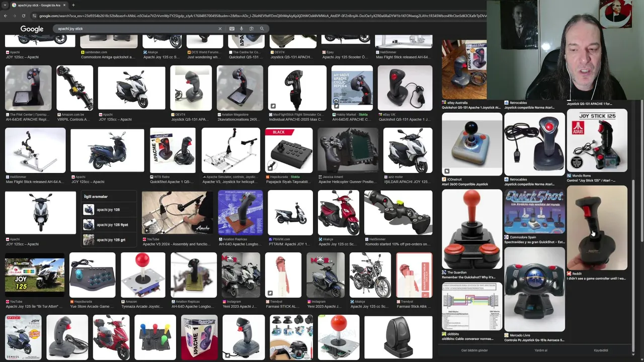Focus the 'apachi joy stick' search box
The image size is (644, 362).
(x=136, y=29)
